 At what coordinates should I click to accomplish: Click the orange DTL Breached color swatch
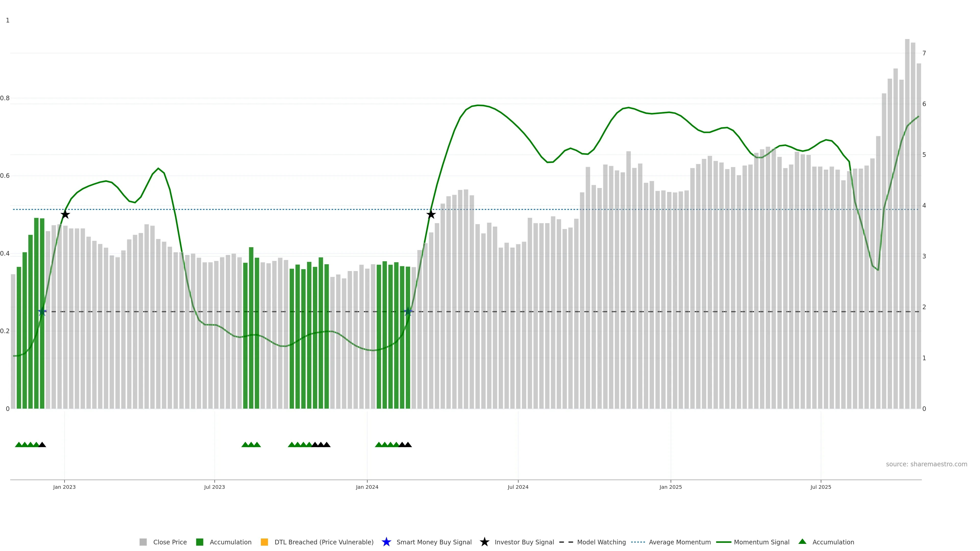point(264,542)
